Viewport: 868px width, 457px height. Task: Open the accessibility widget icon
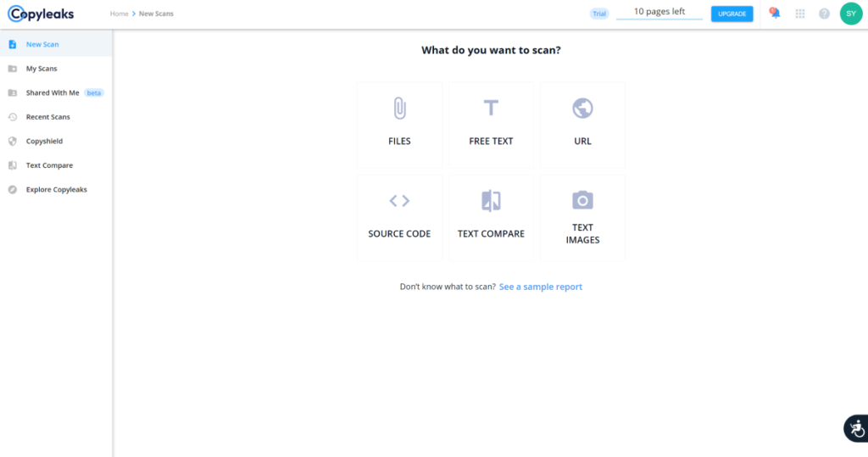856,428
